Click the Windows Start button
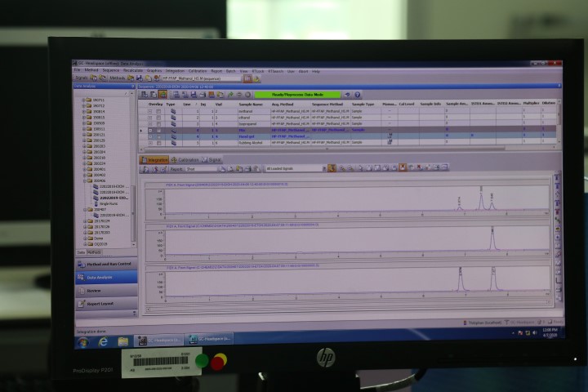 point(82,341)
